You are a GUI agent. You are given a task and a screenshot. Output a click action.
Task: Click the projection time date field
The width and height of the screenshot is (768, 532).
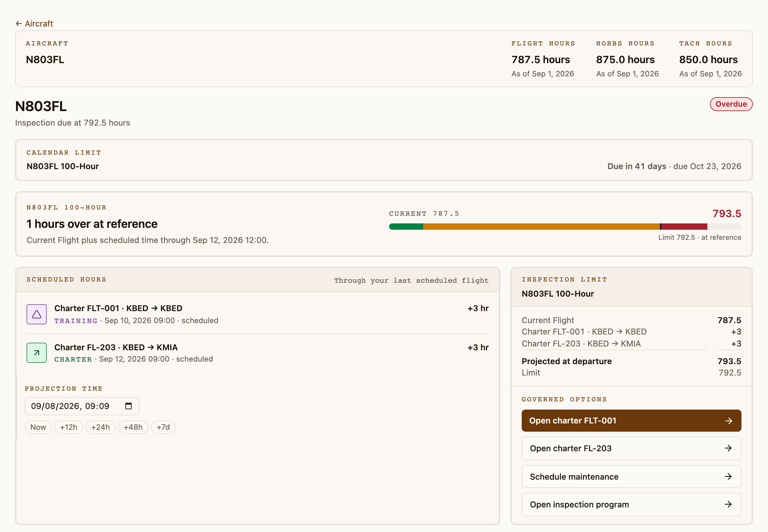click(x=82, y=406)
